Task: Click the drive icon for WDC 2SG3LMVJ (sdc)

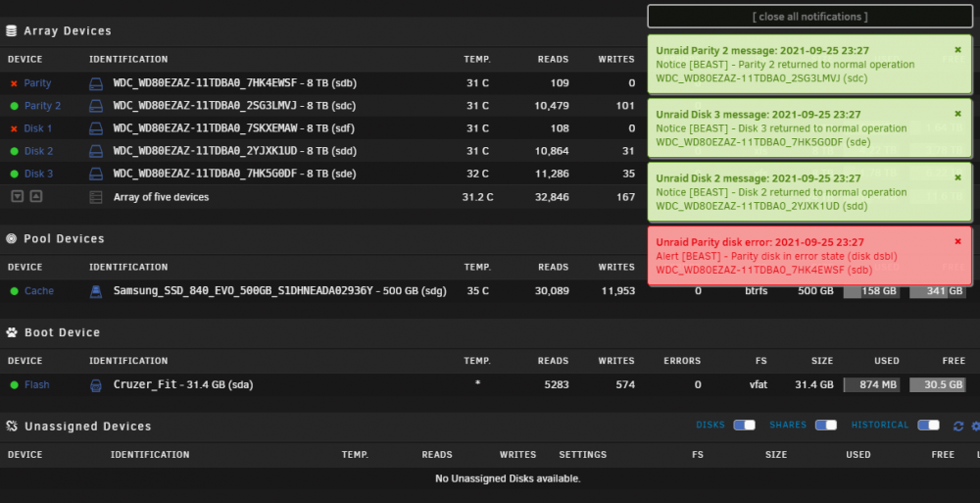Action: tap(96, 106)
